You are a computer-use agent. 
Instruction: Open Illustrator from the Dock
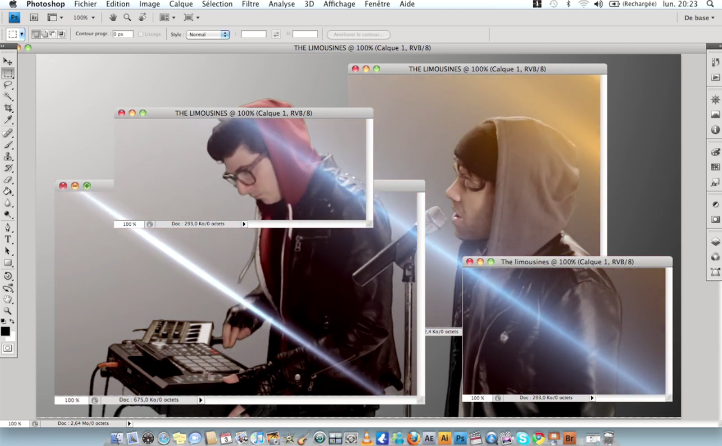(444, 438)
